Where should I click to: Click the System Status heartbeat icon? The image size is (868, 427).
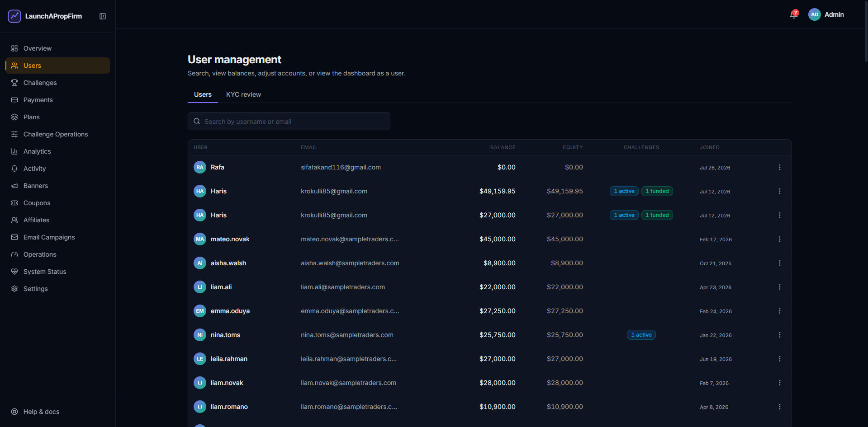pyautogui.click(x=14, y=272)
